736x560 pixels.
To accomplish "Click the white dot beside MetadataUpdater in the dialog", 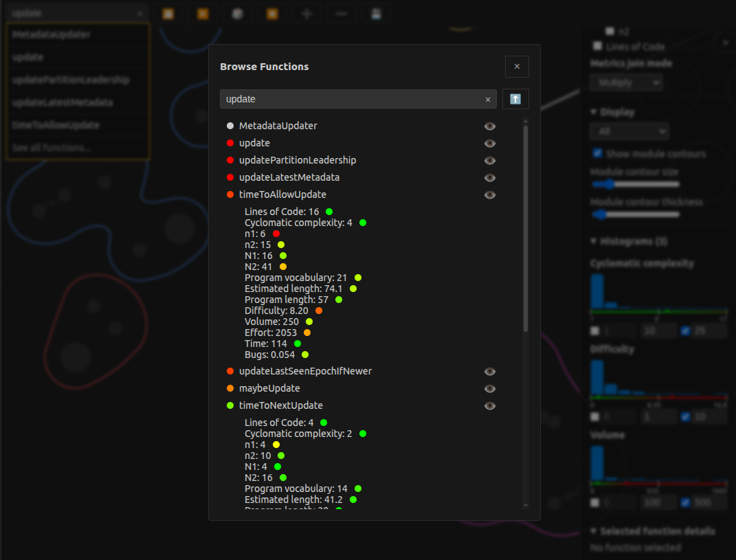I will coord(230,126).
